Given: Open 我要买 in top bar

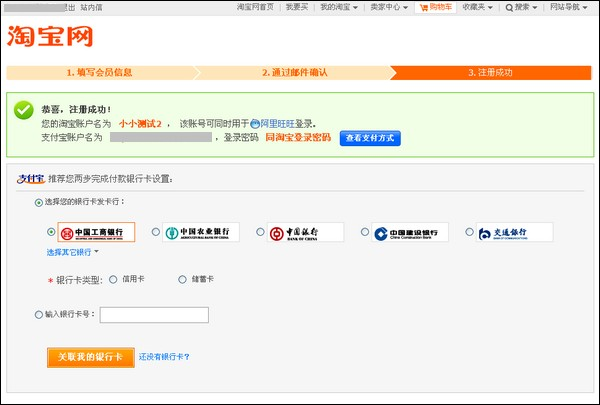Looking at the screenshot, I should 297,7.
